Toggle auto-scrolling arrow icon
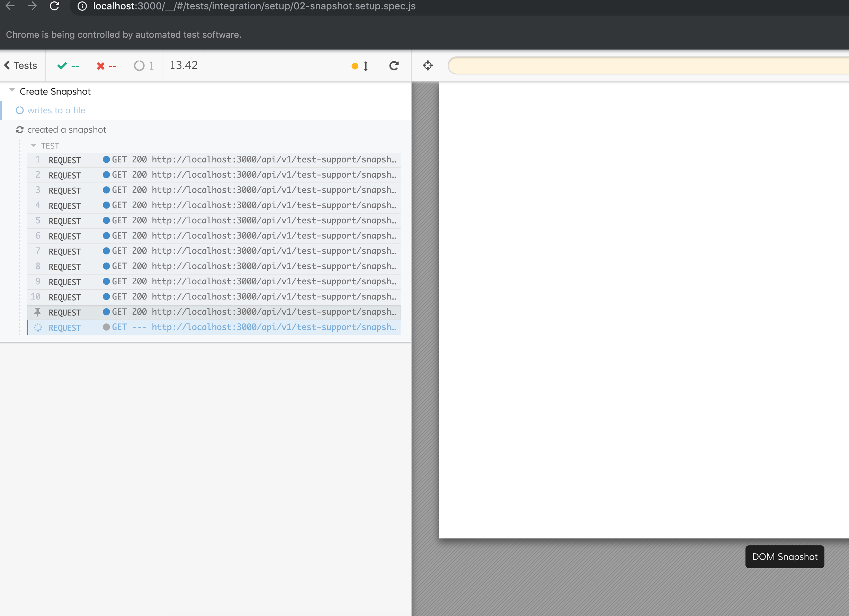The width and height of the screenshot is (849, 616). tap(366, 66)
